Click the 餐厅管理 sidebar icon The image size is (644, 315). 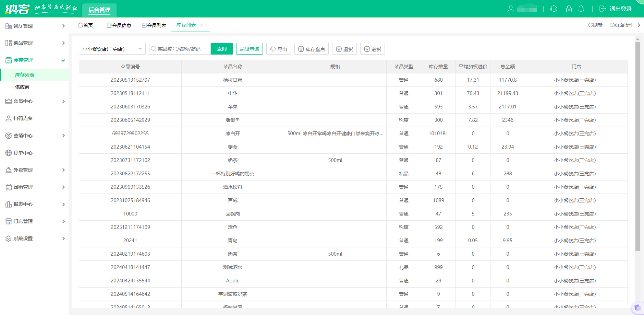[x=9, y=26]
